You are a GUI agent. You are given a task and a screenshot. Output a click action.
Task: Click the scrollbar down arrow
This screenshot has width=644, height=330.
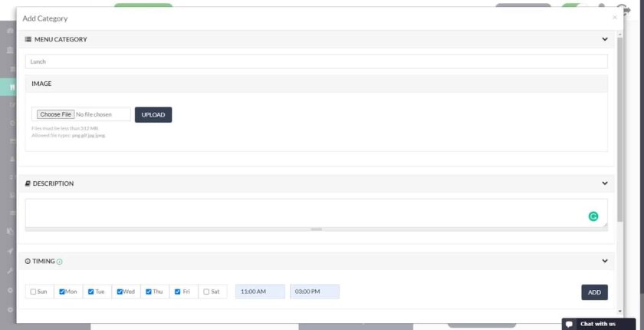pyautogui.click(x=619, y=312)
